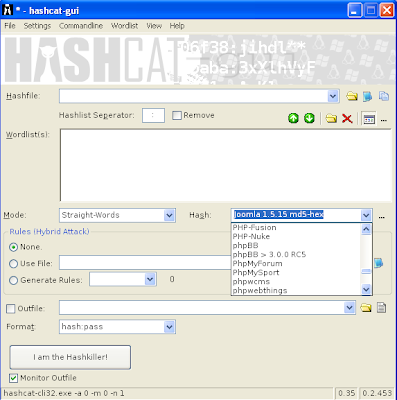Enable the Outfile checkbox
The image size is (397, 400).
(x=11, y=309)
